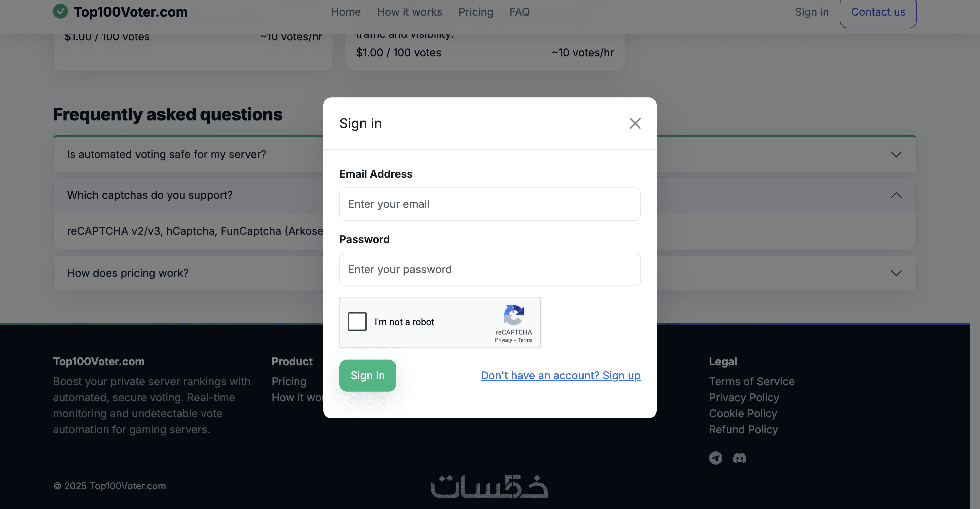
Task: Open Refund Policy in footer
Action: (x=743, y=429)
